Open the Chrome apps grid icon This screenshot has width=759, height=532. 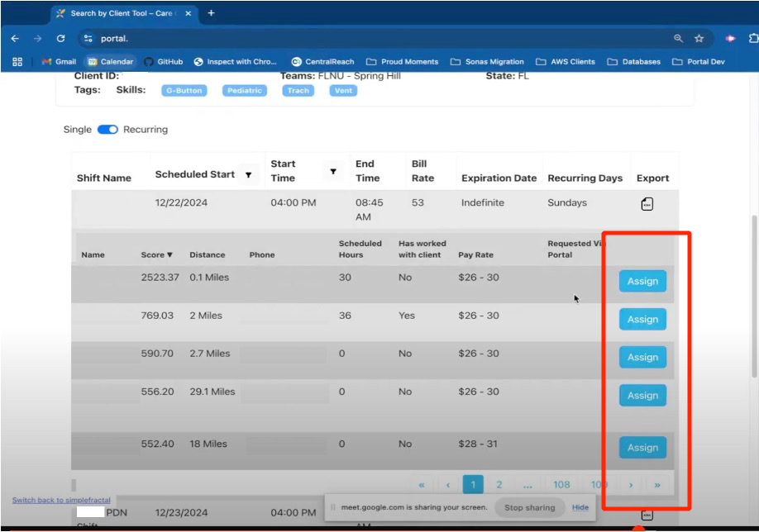coord(17,61)
